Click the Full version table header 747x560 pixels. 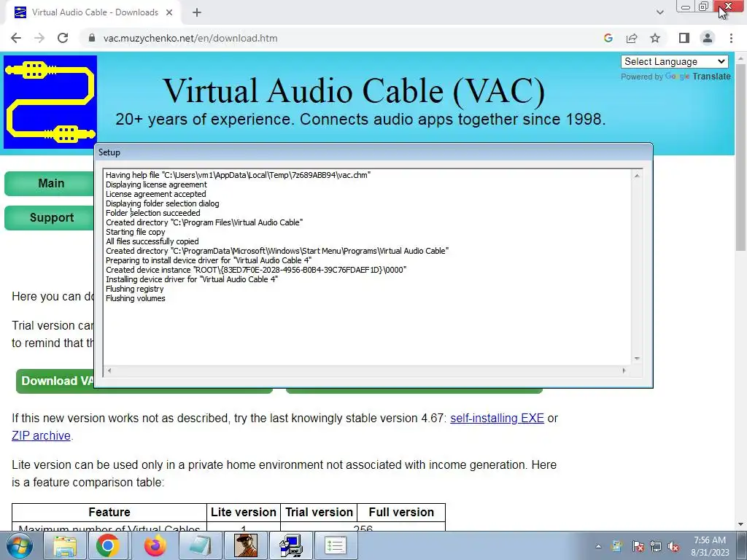pyautogui.click(x=401, y=513)
